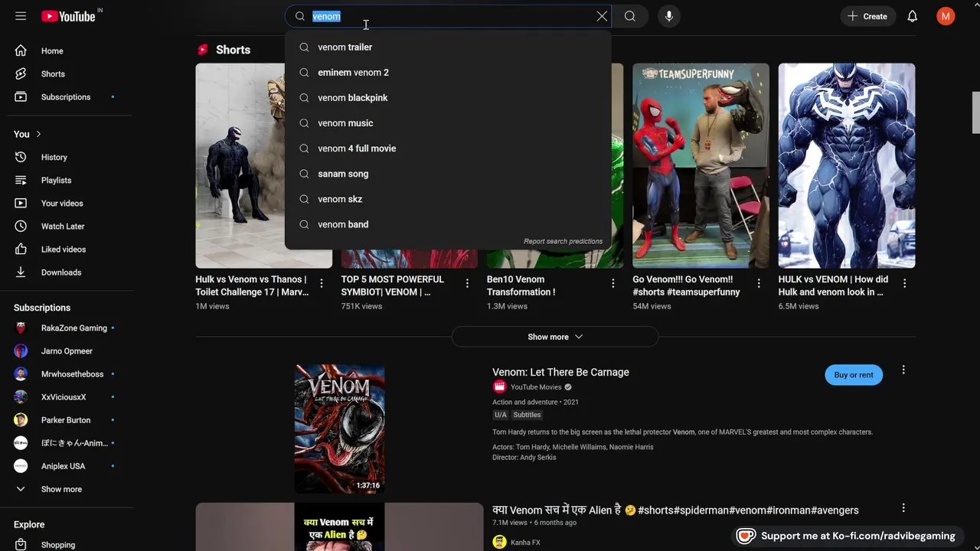Open the hamburger guide menu

(x=21, y=16)
